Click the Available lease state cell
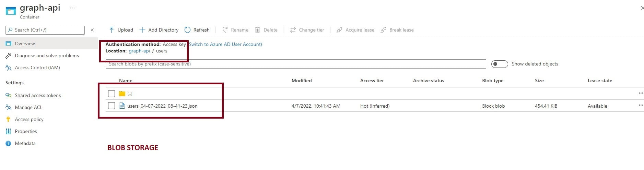The width and height of the screenshot is (644, 170). click(597, 106)
